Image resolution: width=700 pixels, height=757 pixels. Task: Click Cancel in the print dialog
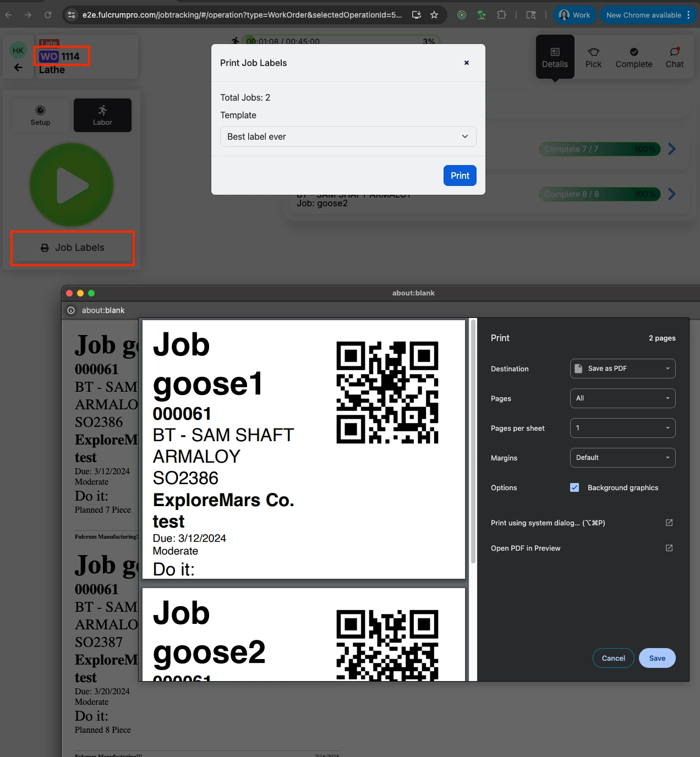[x=614, y=658]
